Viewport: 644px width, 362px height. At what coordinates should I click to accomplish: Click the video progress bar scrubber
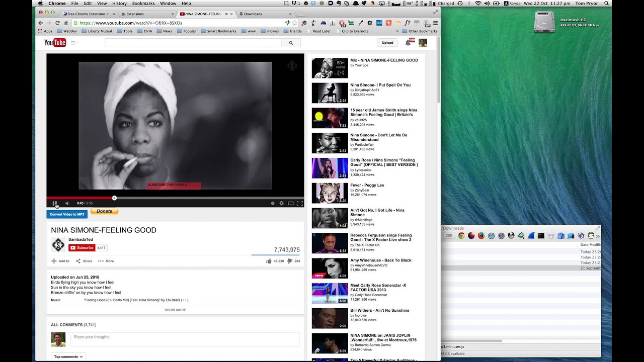pos(114,198)
